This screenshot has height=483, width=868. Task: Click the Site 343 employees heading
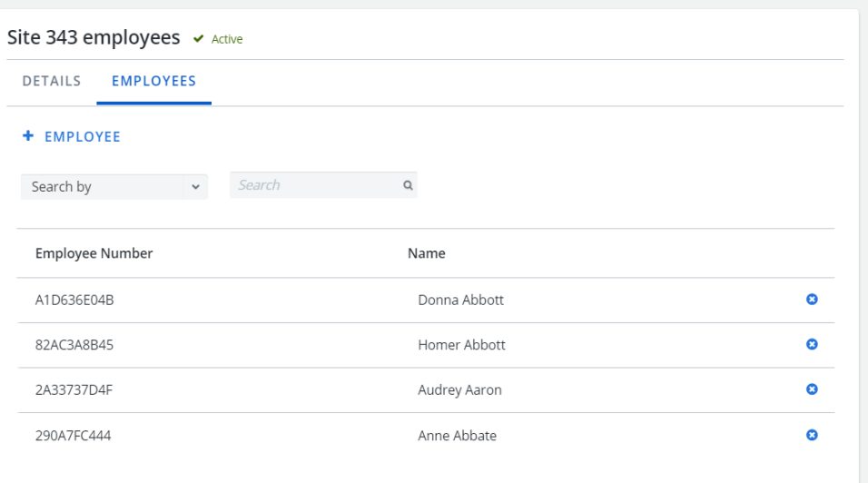pos(94,37)
